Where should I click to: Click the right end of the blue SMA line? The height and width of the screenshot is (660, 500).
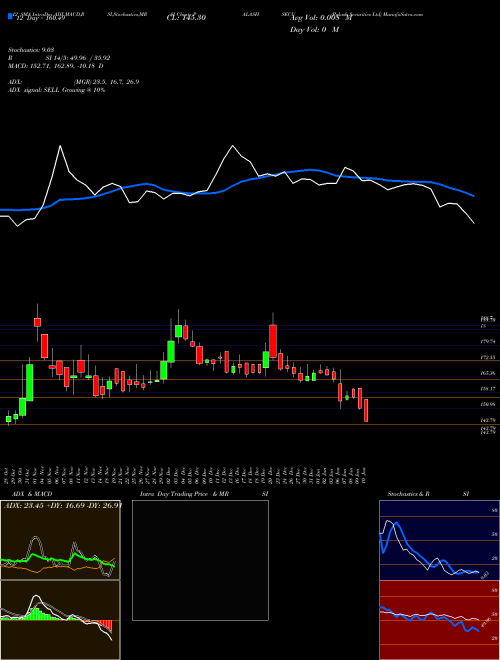(x=474, y=196)
